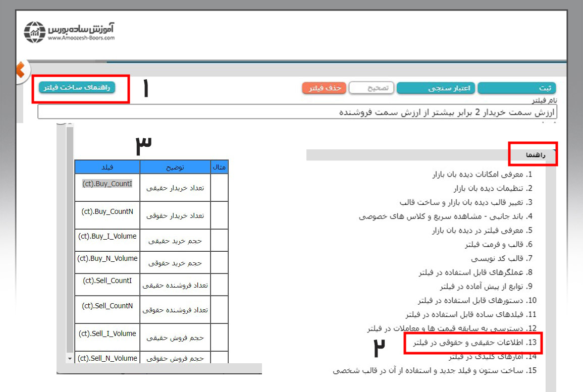Screen dimensions: 583x392
Task: Open help item 1 معرفی امکانات دیده بان
Action: 483,175
